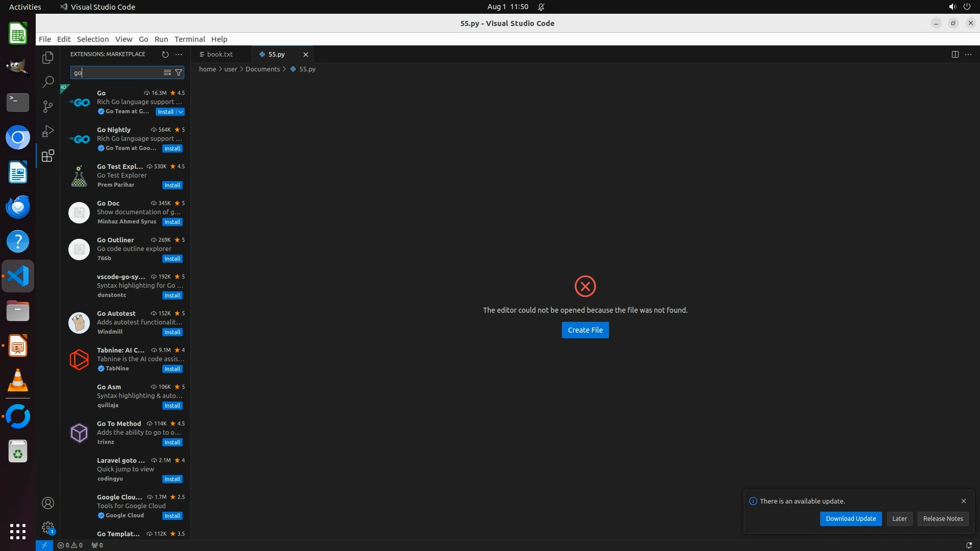Open Source Control view

[48, 106]
